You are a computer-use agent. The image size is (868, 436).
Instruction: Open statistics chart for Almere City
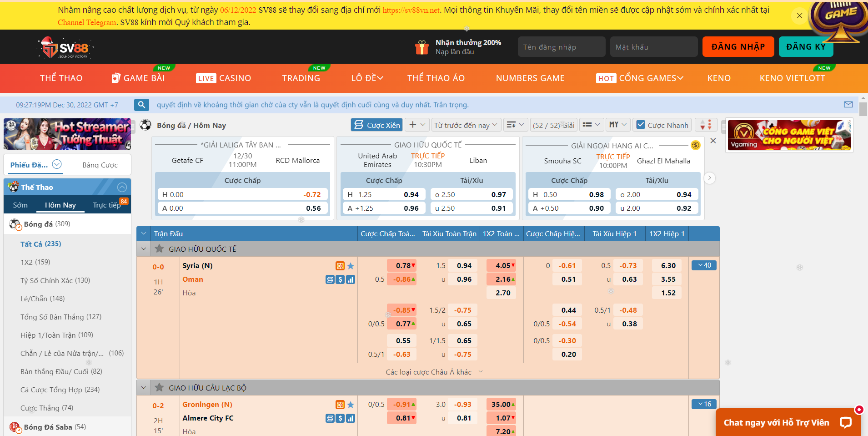(x=351, y=418)
